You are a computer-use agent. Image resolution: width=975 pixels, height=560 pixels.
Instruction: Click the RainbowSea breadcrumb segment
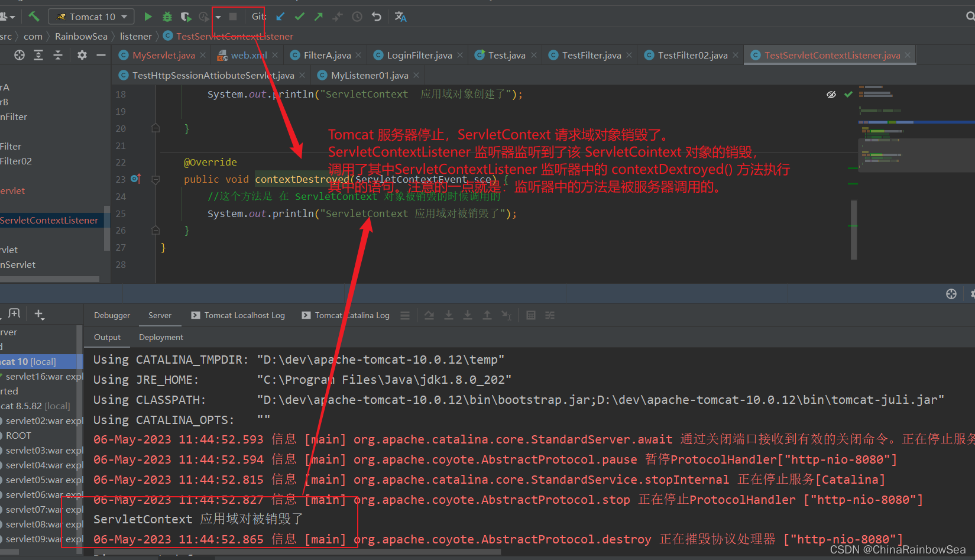81,36
